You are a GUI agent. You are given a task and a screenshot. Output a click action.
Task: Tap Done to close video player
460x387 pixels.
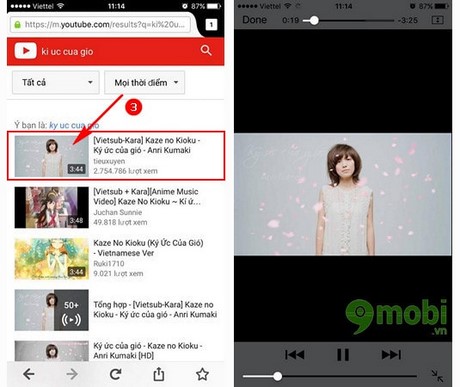coord(254,20)
